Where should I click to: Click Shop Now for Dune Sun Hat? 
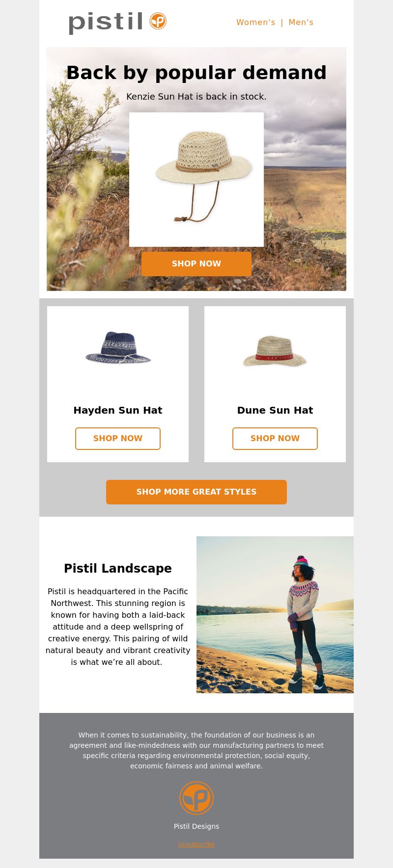point(275,439)
